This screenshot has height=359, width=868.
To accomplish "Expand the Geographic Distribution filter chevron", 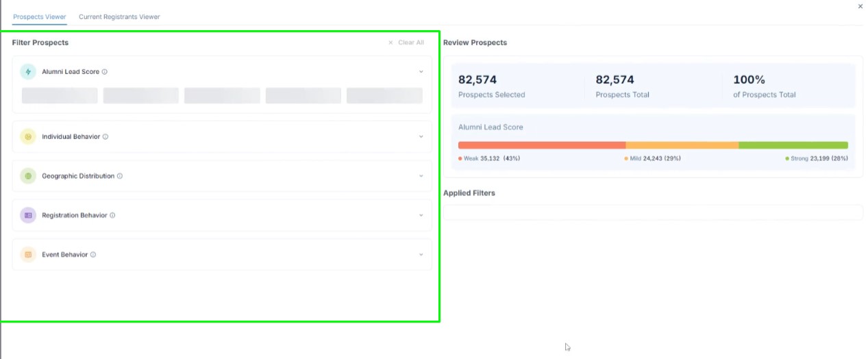I will pos(421,176).
